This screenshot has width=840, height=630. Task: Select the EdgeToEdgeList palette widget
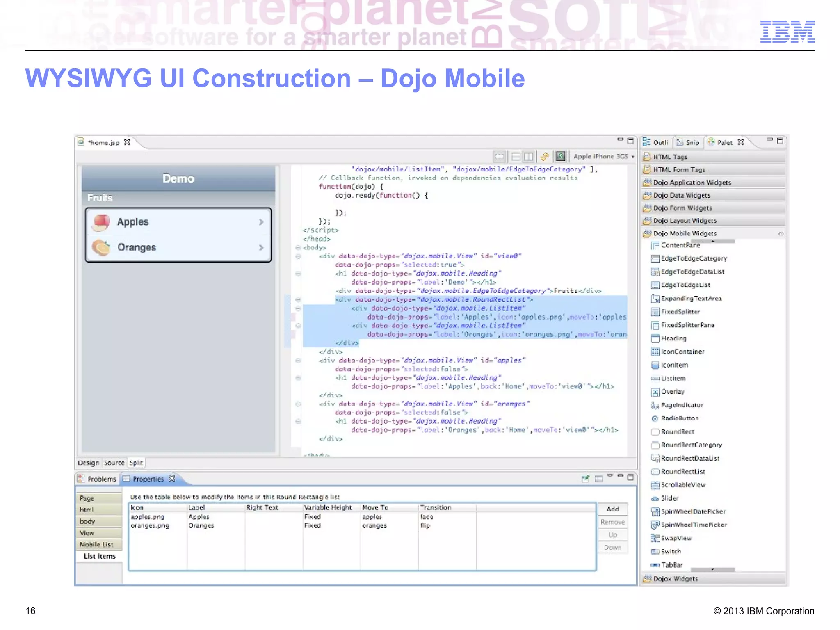point(681,285)
